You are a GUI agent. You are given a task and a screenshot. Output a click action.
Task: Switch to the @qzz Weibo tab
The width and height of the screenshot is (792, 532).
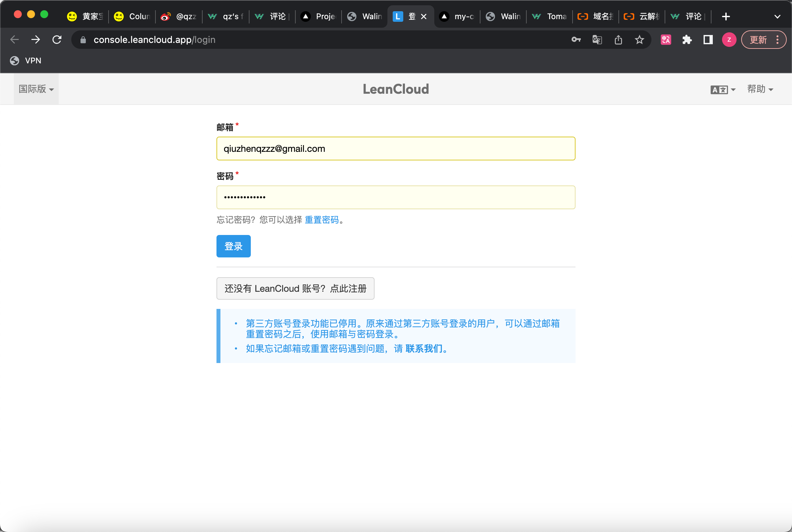coord(179,16)
